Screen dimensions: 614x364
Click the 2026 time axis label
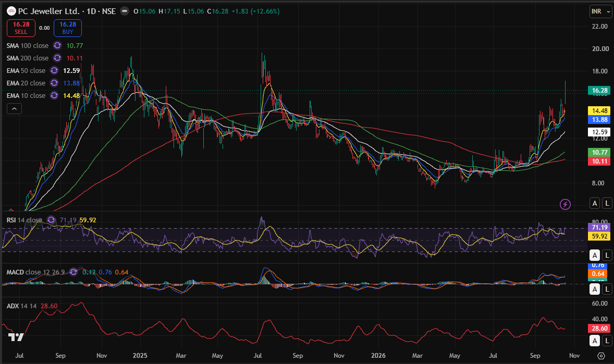pyautogui.click(x=378, y=355)
